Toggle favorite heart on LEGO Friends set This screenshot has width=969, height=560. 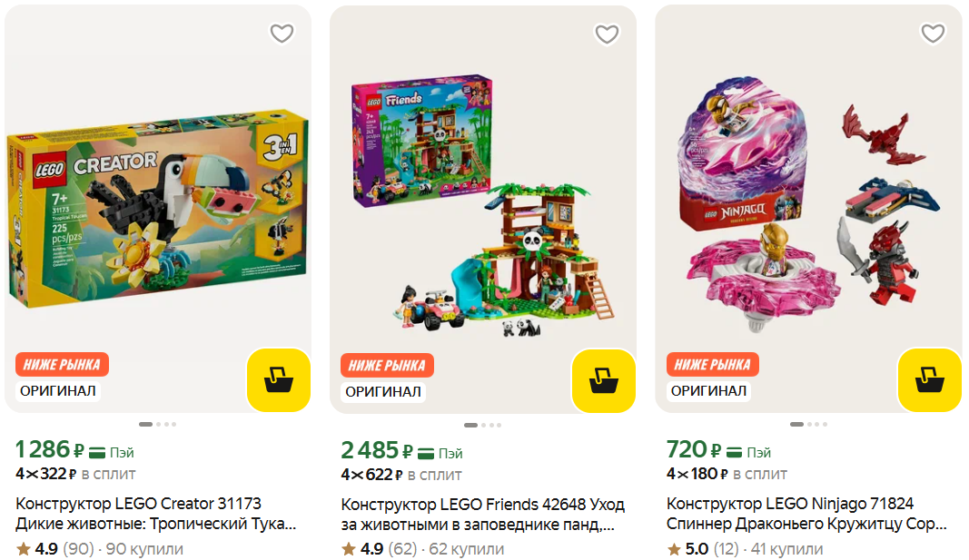click(x=607, y=34)
